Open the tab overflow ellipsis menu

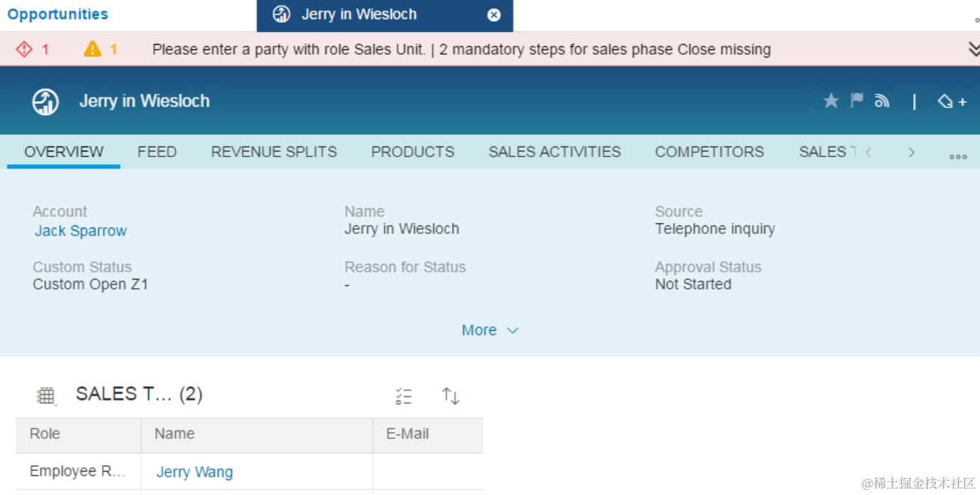pos(958,156)
